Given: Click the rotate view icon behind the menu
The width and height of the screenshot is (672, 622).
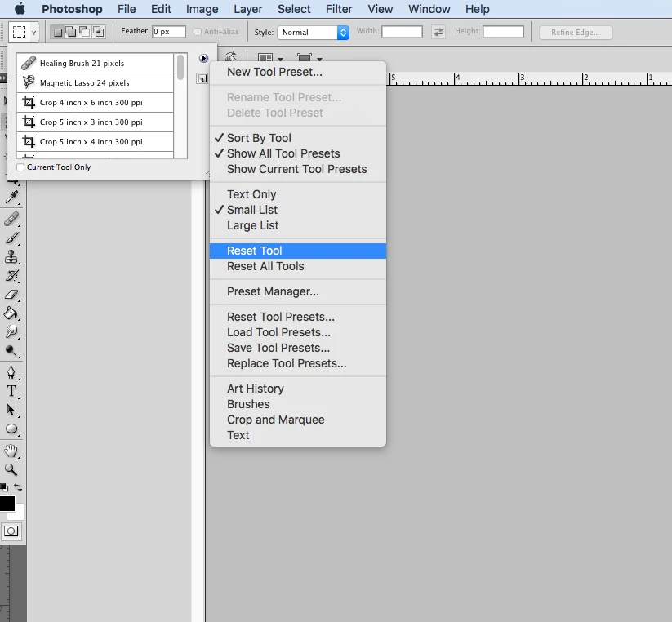Looking at the screenshot, I should click(230, 56).
